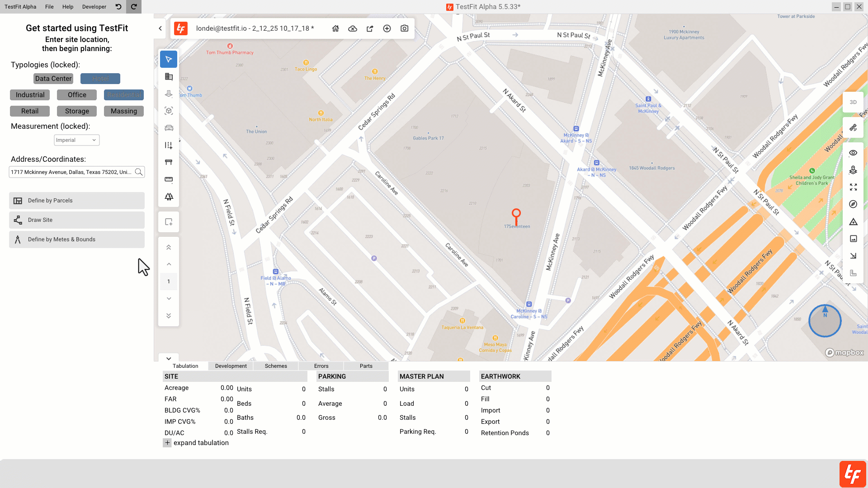868x488 pixels.
Task: Click the TestFit logo button bottom right
Action: coord(853,474)
